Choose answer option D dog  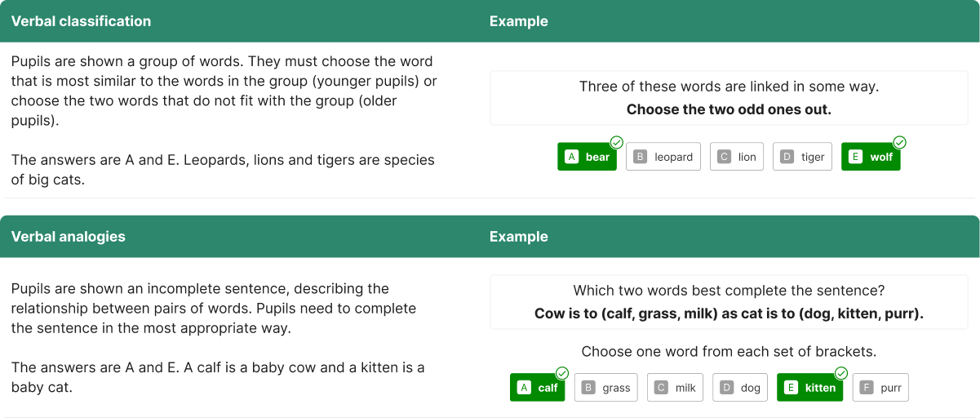(740, 388)
